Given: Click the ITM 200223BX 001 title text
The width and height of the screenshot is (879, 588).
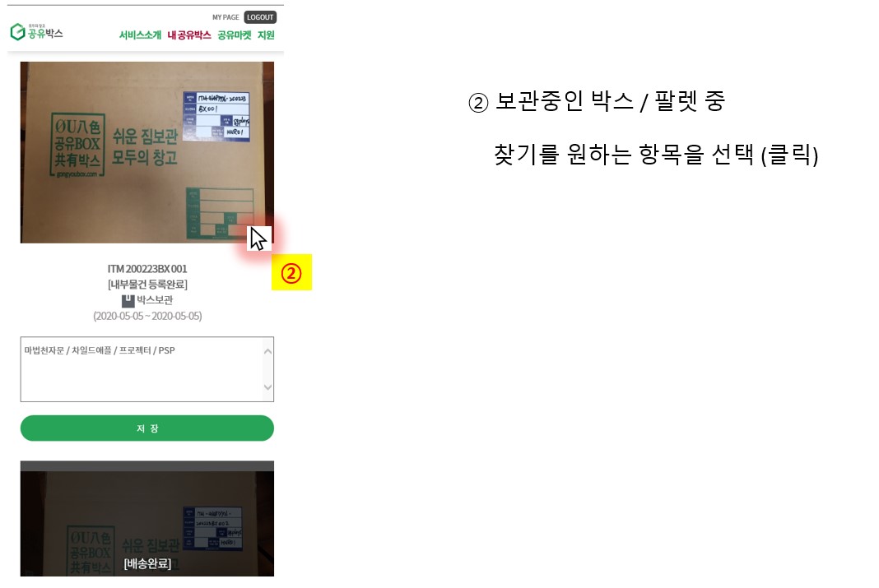Looking at the screenshot, I should pos(147,269).
